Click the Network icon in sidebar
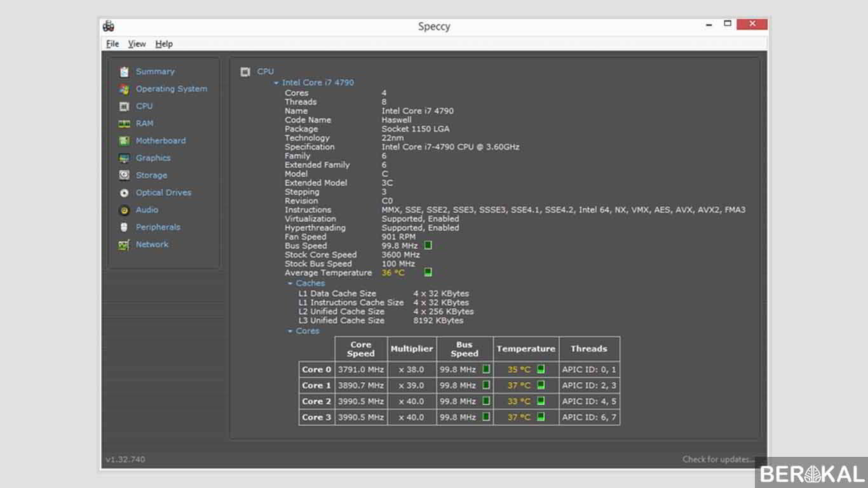 [124, 245]
